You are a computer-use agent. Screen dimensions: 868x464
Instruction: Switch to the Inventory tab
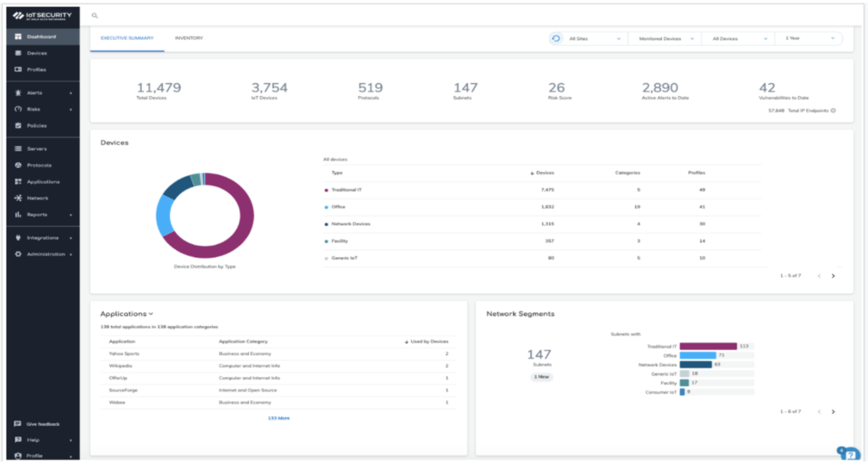189,38
